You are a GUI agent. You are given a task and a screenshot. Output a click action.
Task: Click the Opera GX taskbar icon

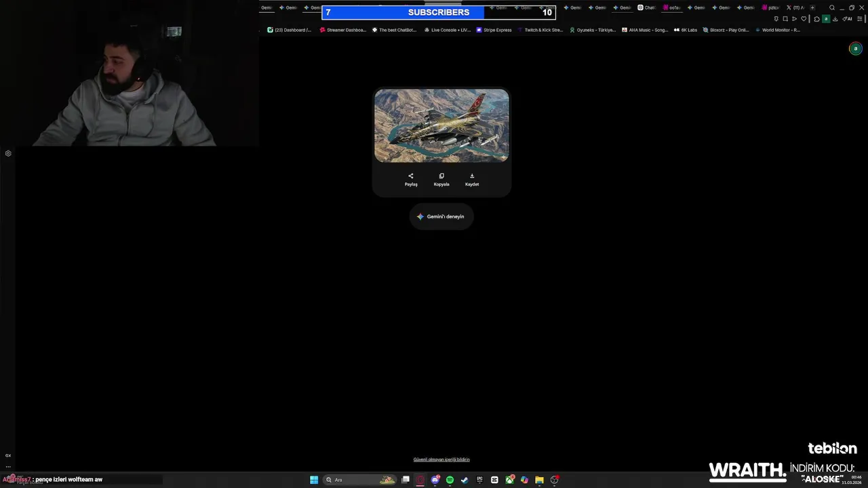click(x=420, y=480)
